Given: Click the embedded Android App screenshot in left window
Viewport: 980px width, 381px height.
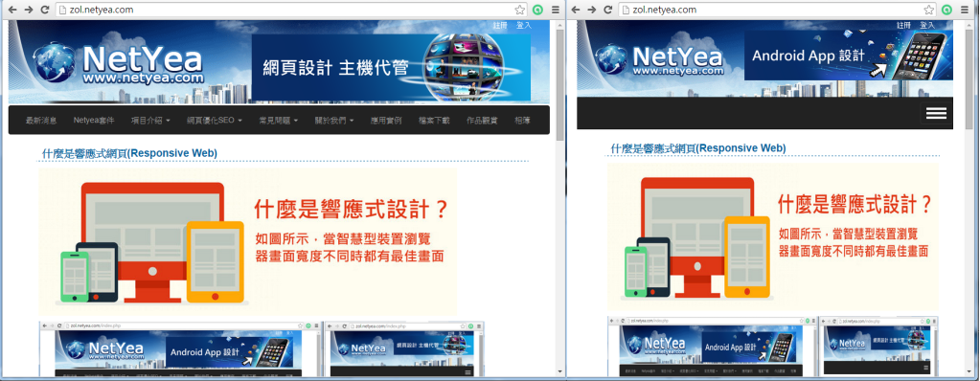Looking at the screenshot, I should coord(181,349).
